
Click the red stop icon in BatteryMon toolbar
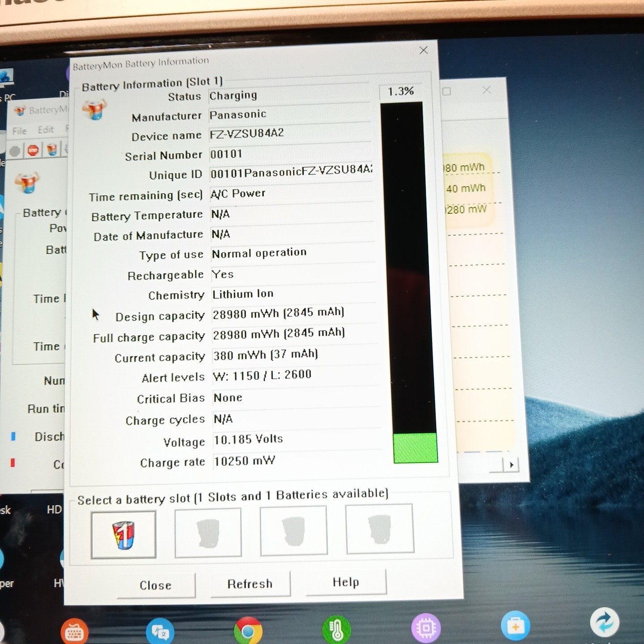[x=33, y=150]
